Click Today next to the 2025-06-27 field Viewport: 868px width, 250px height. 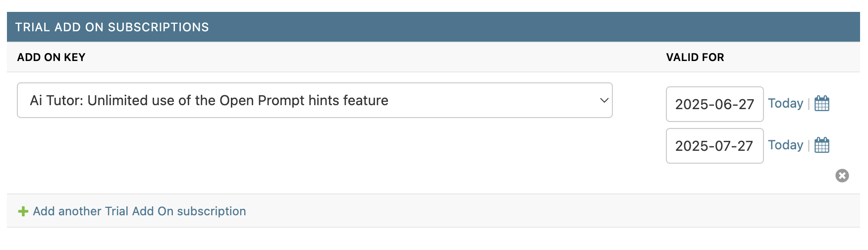[785, 104]
